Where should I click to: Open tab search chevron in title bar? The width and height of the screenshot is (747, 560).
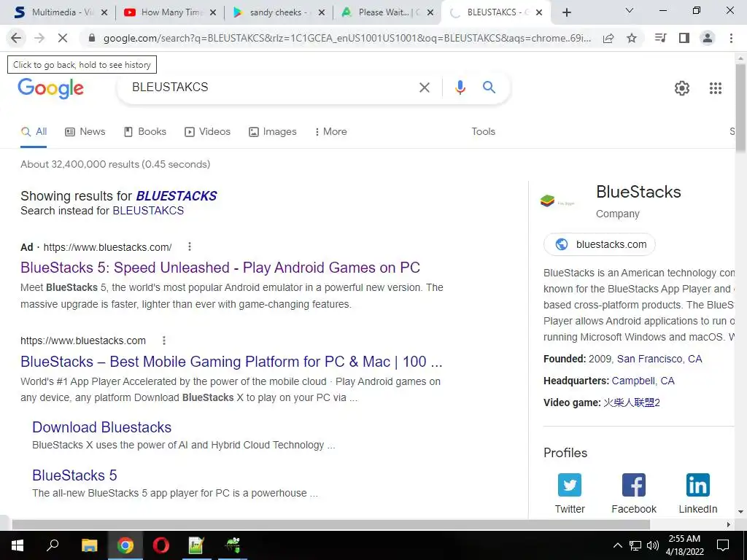click(630, 10)
